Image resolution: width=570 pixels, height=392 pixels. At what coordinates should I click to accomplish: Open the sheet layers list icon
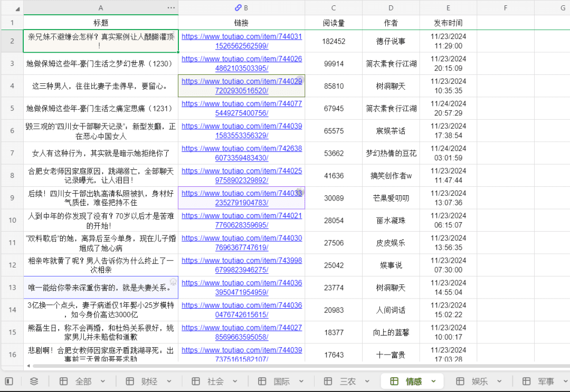pos(34,381)
